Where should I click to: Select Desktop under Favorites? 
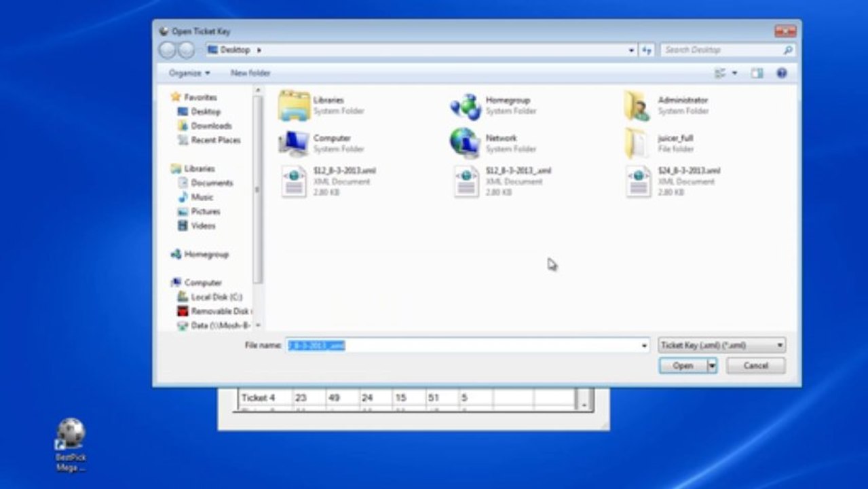point(199,111)
